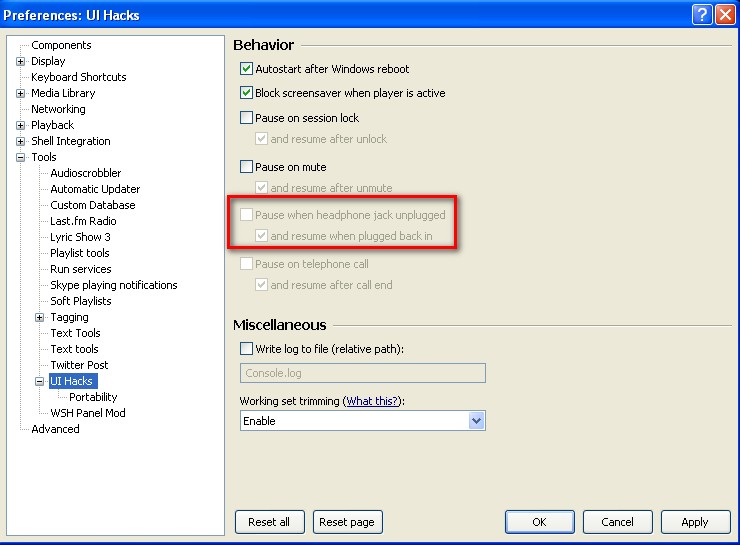Click the Reset all button
The image size is (740, 545).
tap(269, 522)
